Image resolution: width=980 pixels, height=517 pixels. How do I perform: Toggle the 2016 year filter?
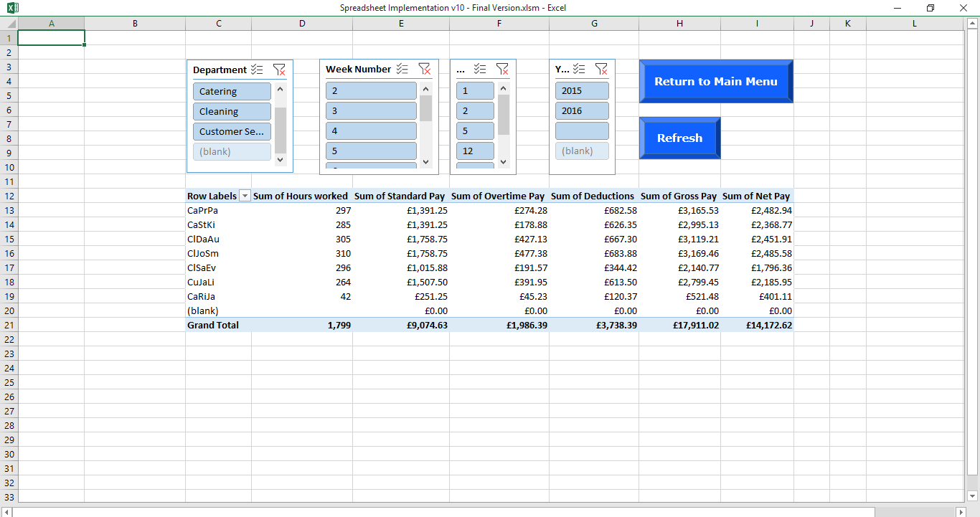582,110
